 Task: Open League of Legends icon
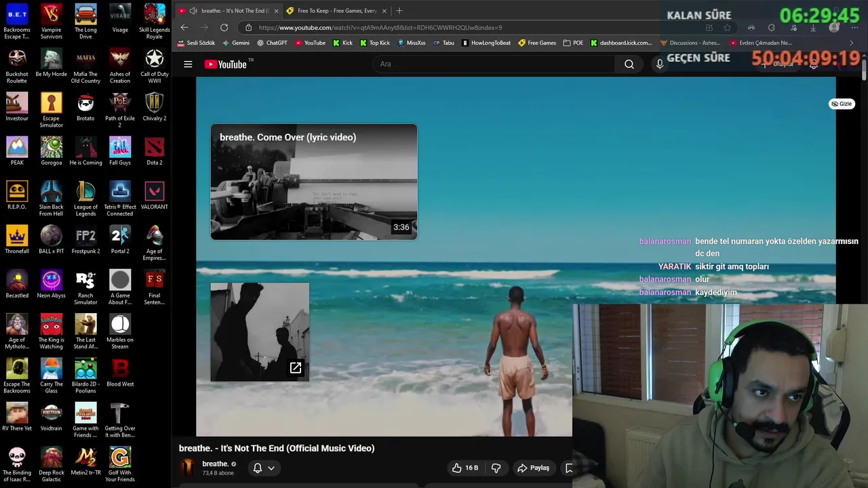click(85, 199)
